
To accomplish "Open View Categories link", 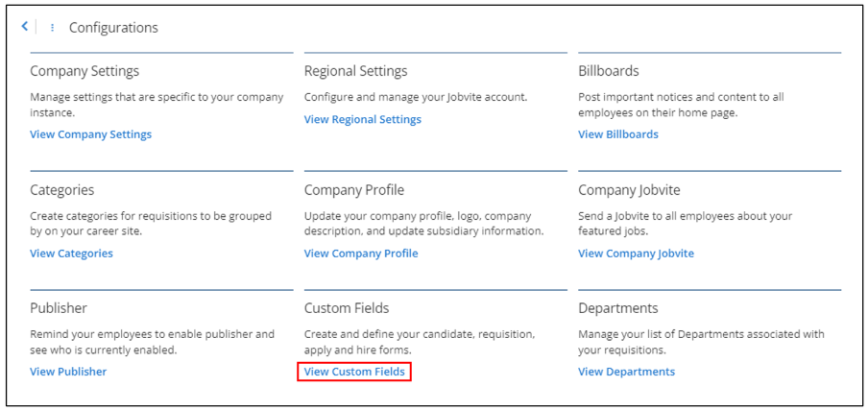I will tap(71, 254).
